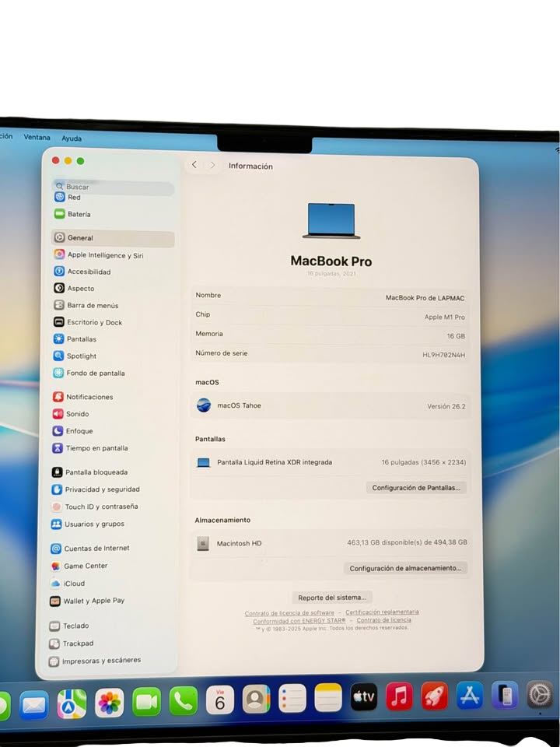Open Reminders from the Dock
The height and width of the screenshot is (747, 560).
tap(292, 699)
